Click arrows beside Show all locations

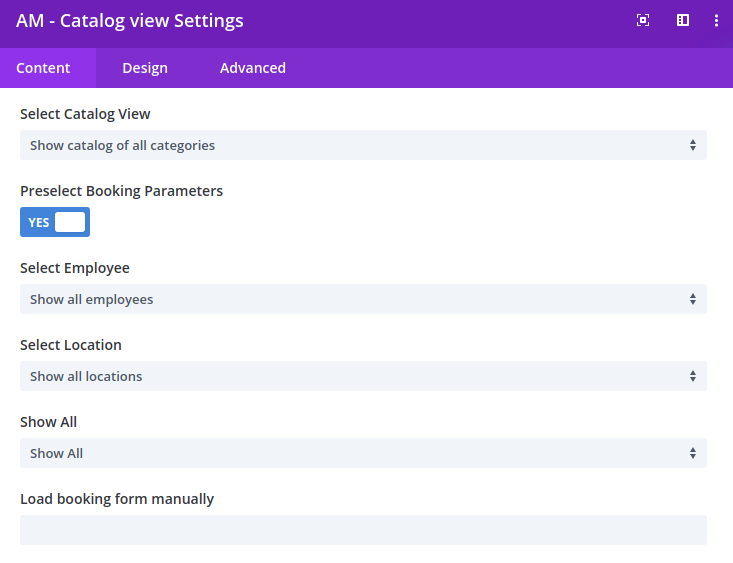(x=693, y=376)
